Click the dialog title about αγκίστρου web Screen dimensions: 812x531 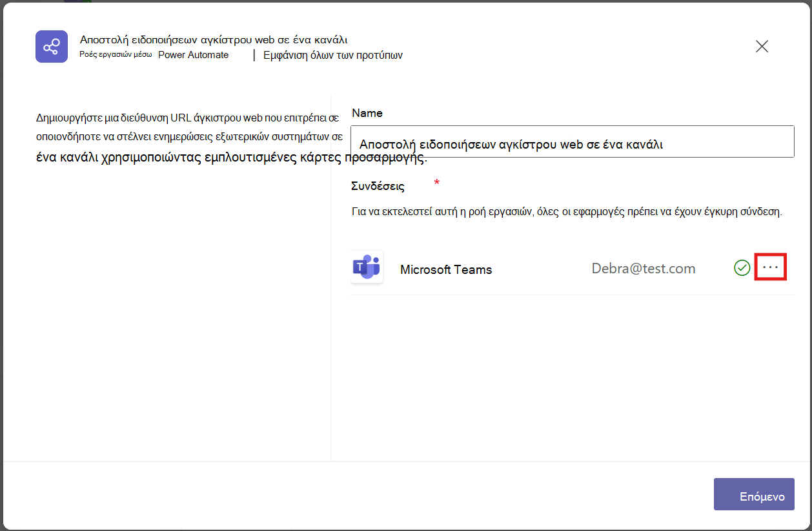coord(214,40)
